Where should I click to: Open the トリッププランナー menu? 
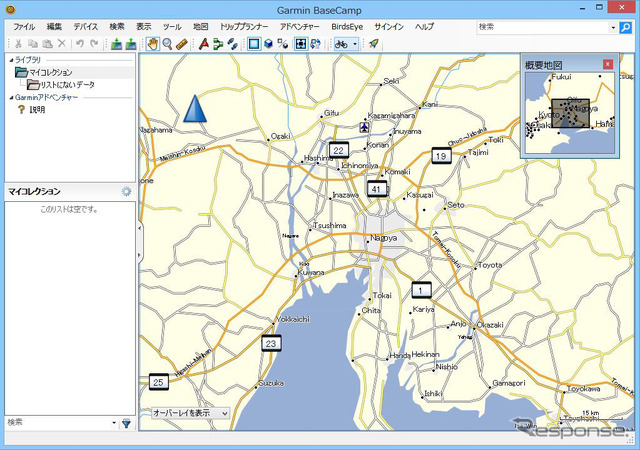coord(244,27)
